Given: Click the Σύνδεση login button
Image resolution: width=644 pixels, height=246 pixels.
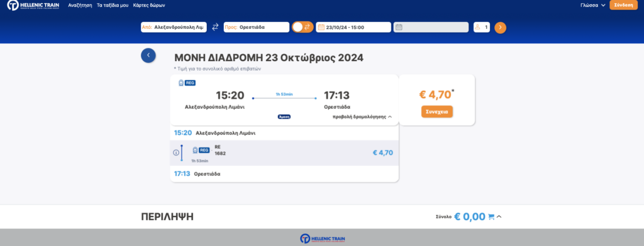Looking at the screenshot, I should pyautogui.click(x=623, y=5).
